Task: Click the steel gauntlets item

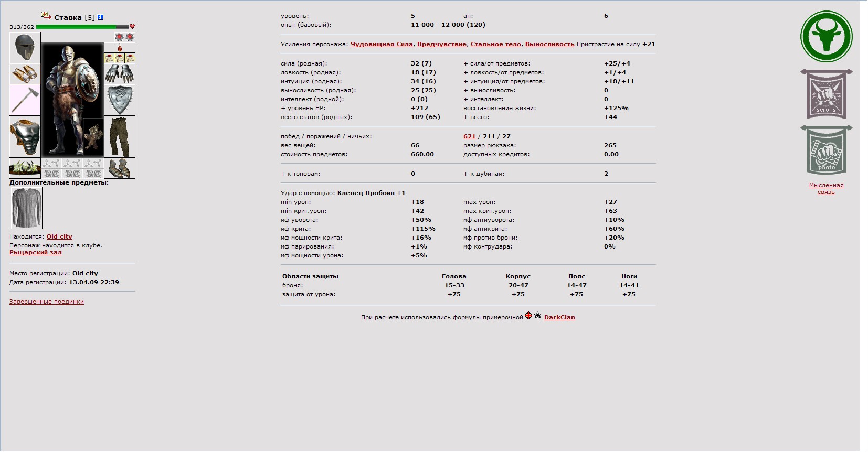Action: (120, 74)
